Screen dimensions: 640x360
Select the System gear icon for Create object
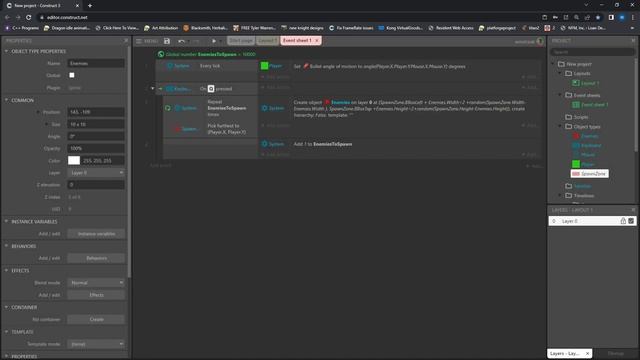coord(264,108)
